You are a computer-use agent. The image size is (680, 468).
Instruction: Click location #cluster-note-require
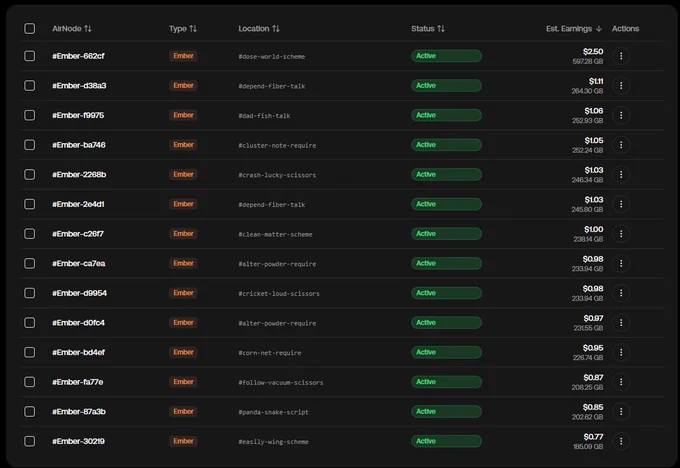[277, 146]
